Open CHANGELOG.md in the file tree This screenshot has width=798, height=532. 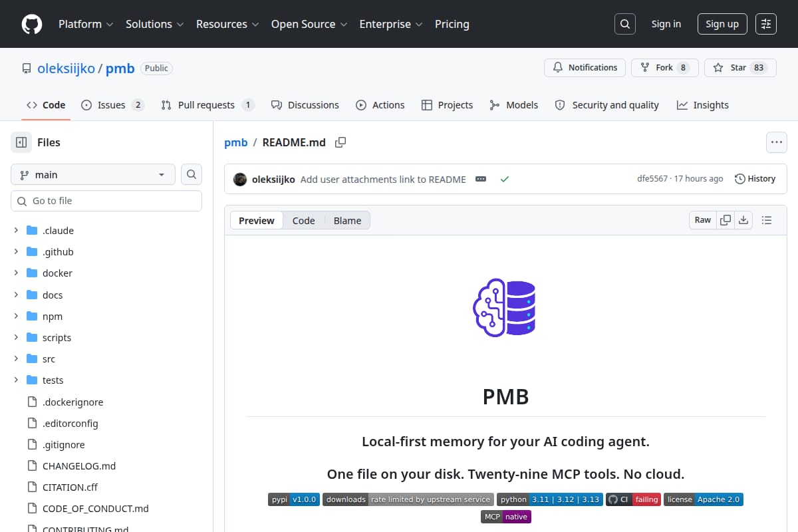coord(79,465)
